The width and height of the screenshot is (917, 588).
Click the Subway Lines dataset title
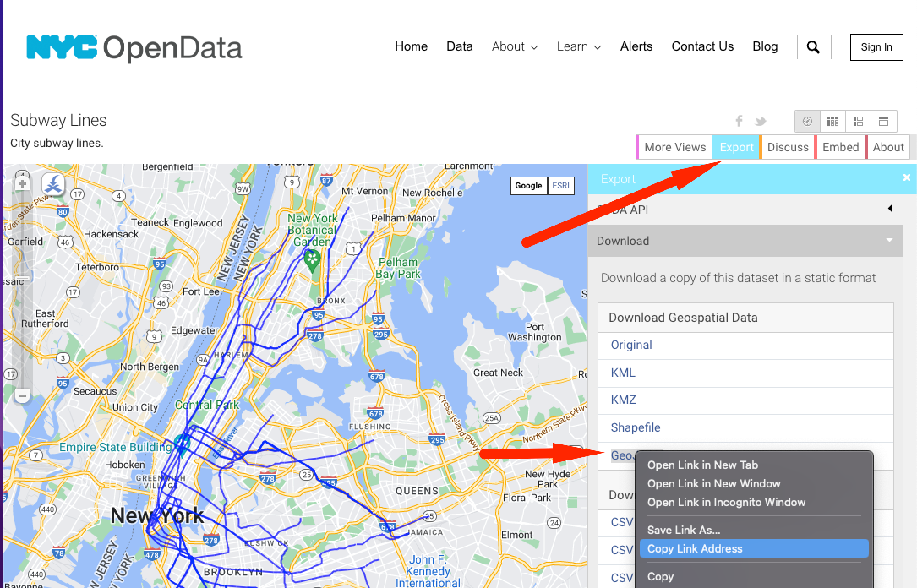[x=58, y=121]
